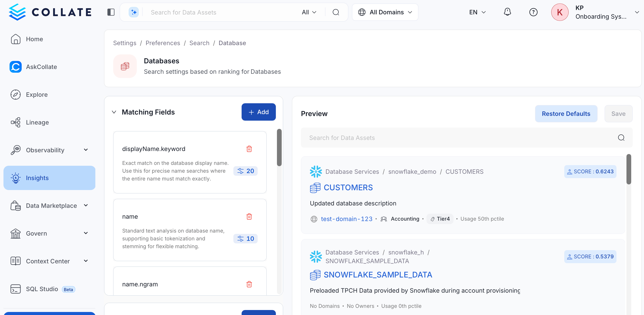Click the Data Marketplace icon
Viewport: 644px width, 315px height.
(x=16, y=206)
